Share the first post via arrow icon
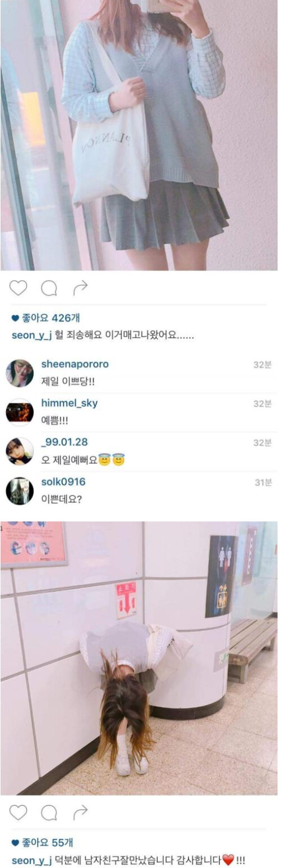The width and height of the screenshot is (282, 868). [x=81, y=288]
